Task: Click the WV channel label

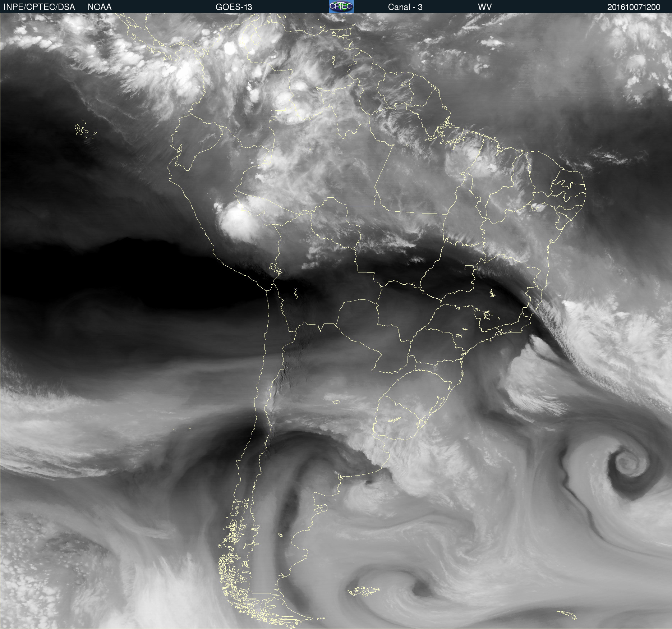Action: (x=485, y=7)
